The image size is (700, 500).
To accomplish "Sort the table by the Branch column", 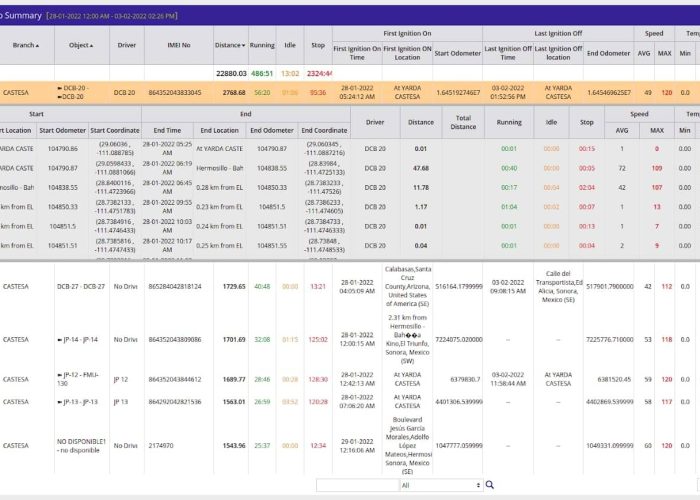I will tap(25, 45).
